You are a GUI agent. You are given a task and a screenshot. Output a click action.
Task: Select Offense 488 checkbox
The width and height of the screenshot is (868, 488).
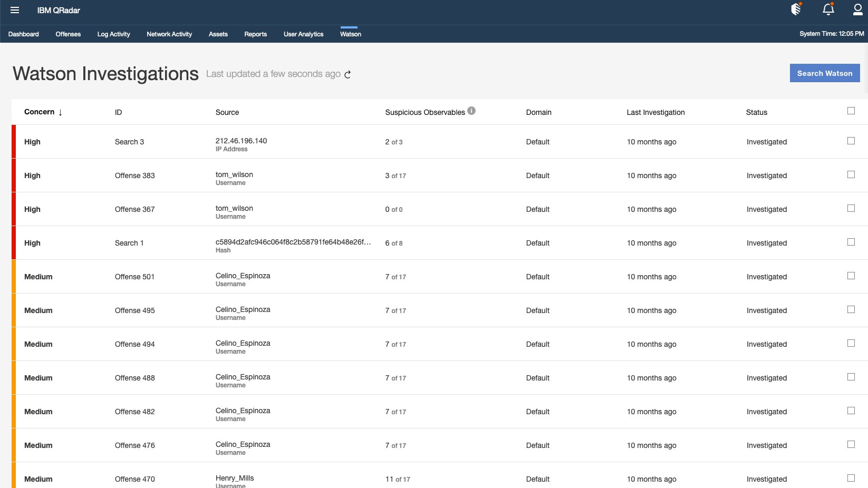[x=851, y=377]
